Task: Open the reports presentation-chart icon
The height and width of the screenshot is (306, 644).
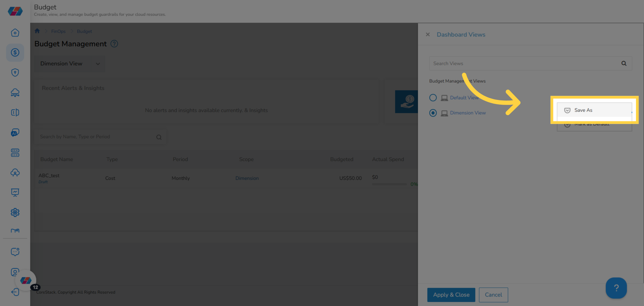Action: pyautogui.click(x=15, y=192)
